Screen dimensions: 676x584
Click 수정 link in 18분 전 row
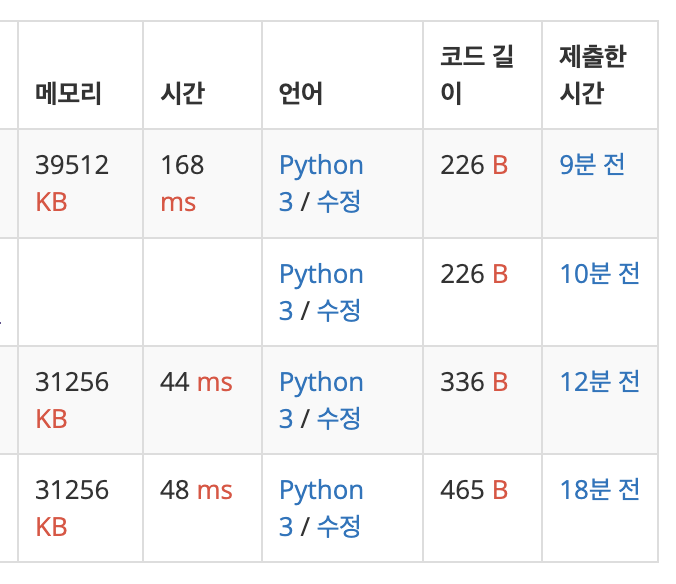[339, 527]
